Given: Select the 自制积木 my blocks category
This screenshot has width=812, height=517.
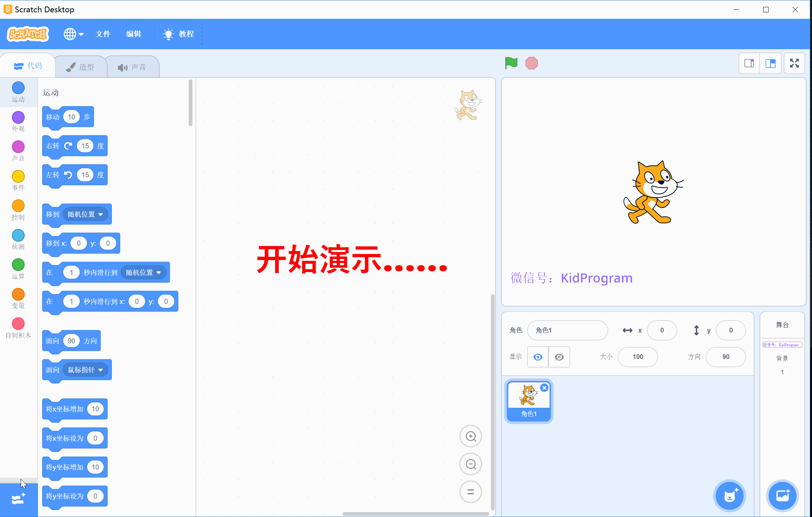Looking at the screenshot, I should pyautogui.click(x=18, y=328).
